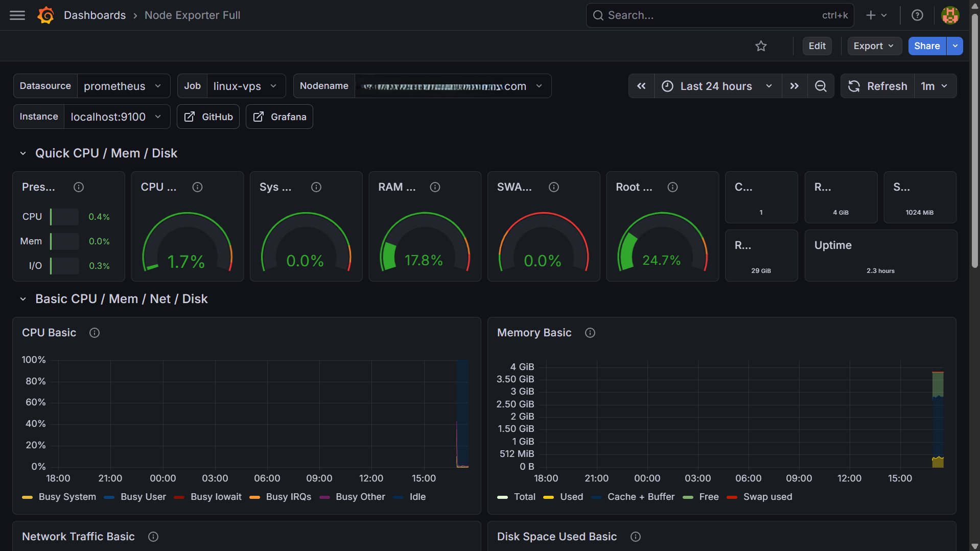Viewport: 980px width, 551px height.
Task: Open the help question-mark icon
Action: pyautogui.click(x=917, y=15)
